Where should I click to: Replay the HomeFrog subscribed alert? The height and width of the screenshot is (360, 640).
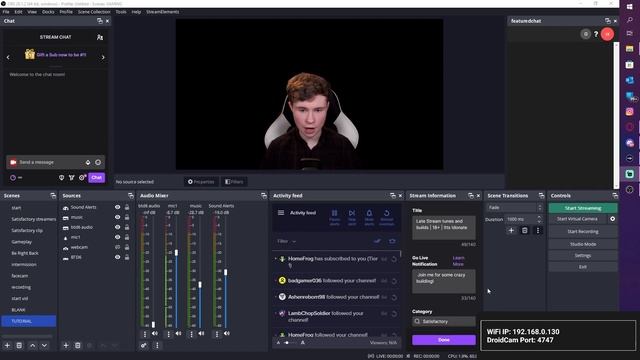pyautogui.click(x=394, y=259)
